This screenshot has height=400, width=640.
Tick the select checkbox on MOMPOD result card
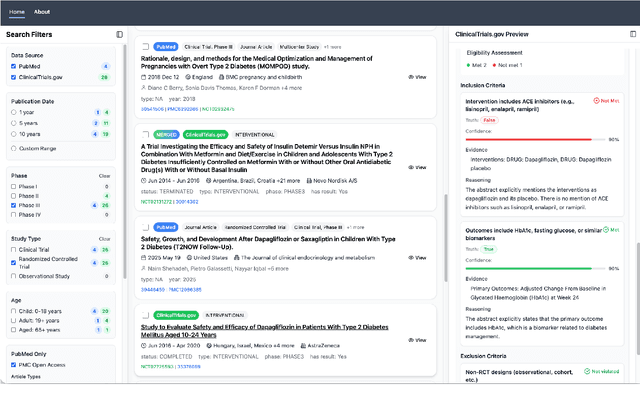pos(146,47)
